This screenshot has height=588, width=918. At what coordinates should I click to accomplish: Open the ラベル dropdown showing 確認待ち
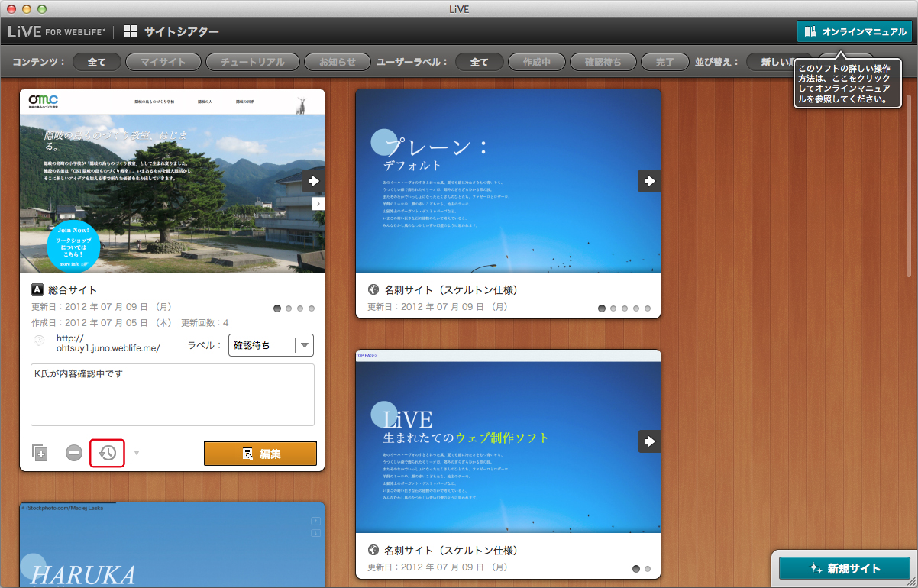pos(271,345)
